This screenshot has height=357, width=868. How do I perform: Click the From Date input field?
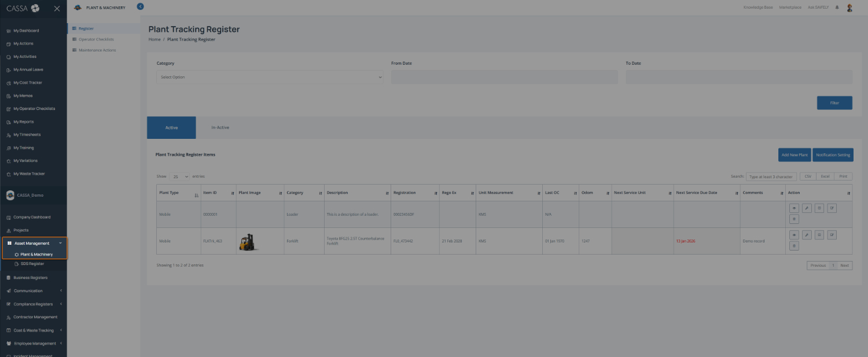point(504,77)
